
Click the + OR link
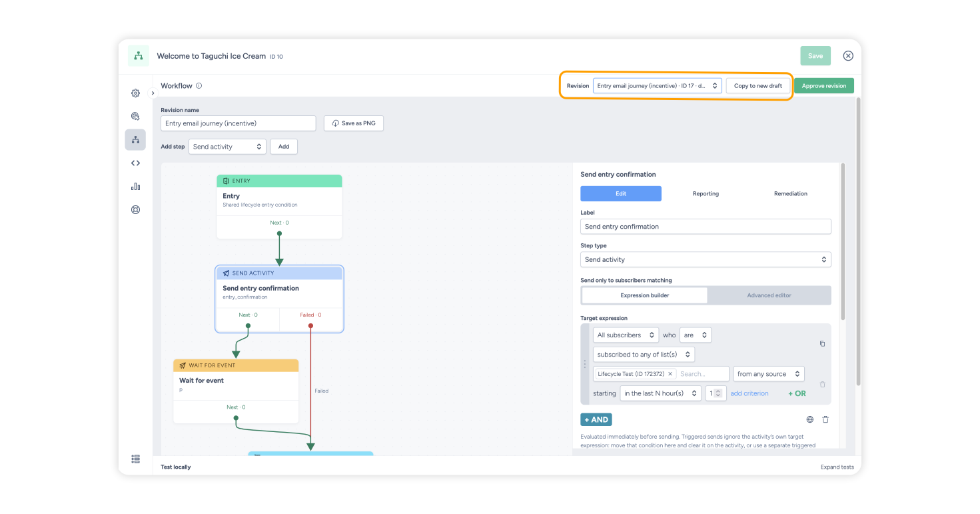[797, 393]
